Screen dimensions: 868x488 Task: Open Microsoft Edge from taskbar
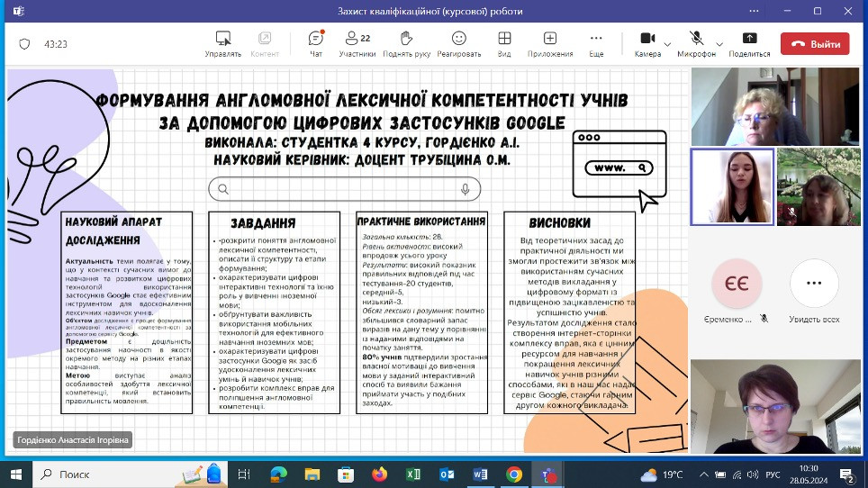[x=278, y=474]
